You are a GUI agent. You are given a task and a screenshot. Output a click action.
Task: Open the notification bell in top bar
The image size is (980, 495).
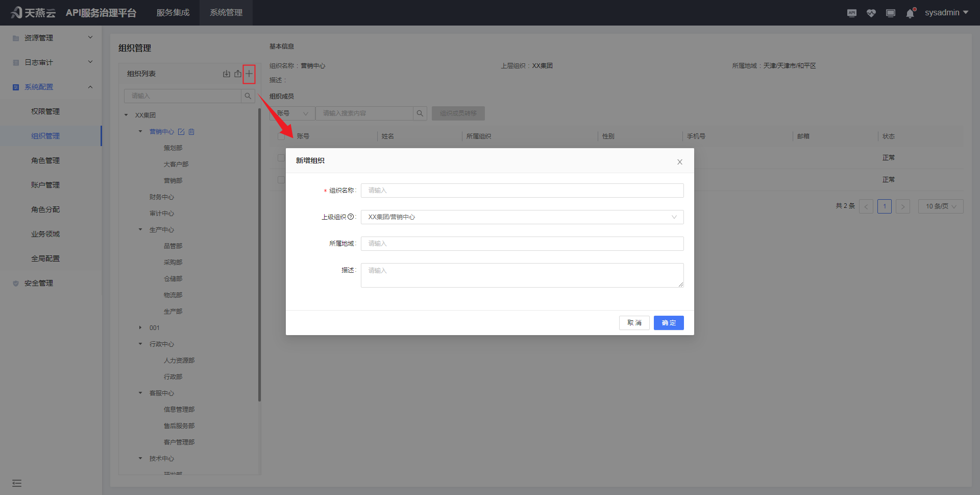pyautogui.click(x=910, y=13)
